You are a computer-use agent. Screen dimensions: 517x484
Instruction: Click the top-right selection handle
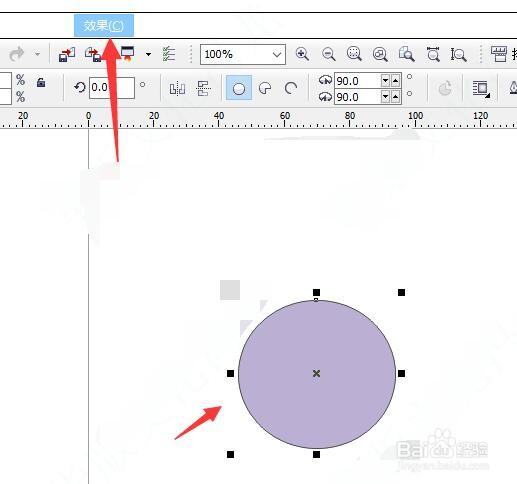click(402, 292)
